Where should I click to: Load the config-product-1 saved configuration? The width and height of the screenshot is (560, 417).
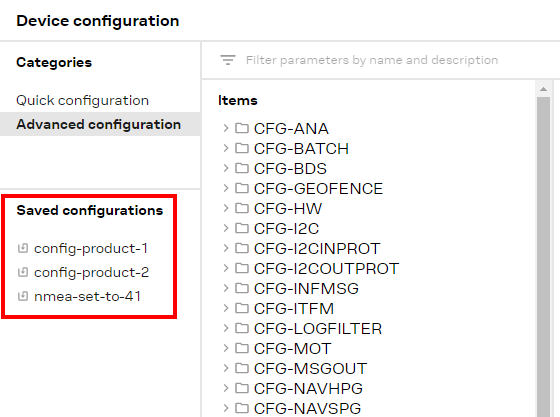[91, 248]
